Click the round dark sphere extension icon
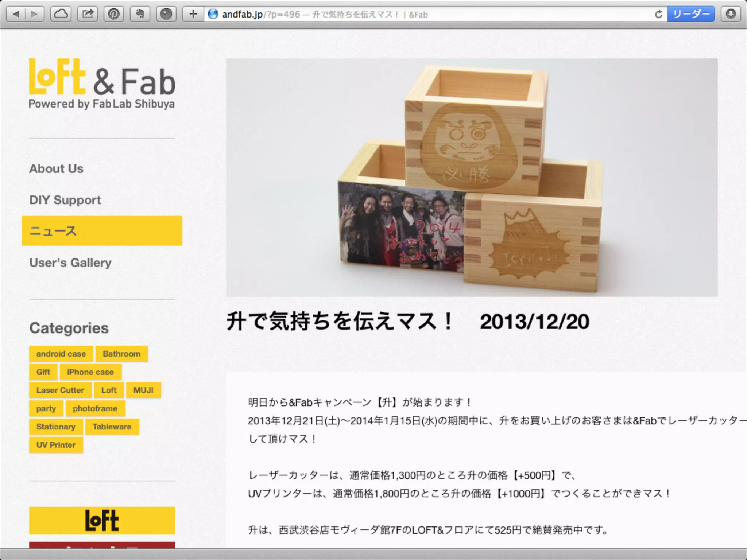 166,14
